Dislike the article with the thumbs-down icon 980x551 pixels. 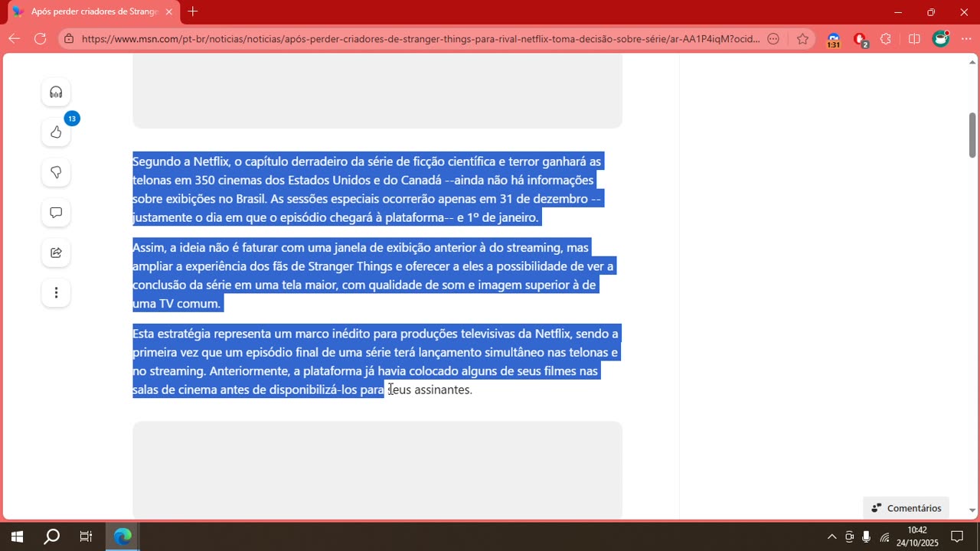pos(56,172)
